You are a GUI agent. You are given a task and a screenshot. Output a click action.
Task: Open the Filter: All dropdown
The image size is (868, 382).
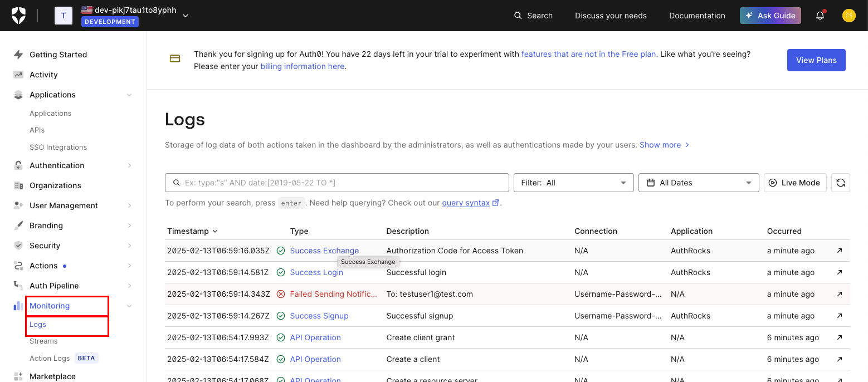[573, 183]
